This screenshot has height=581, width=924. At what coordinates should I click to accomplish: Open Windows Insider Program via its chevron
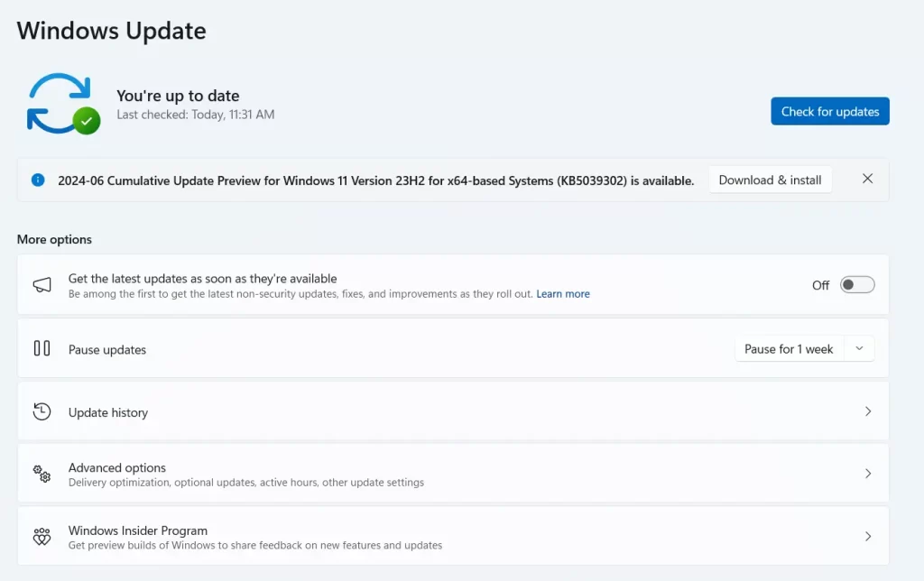pyautogui.click(x=868, y=536)
